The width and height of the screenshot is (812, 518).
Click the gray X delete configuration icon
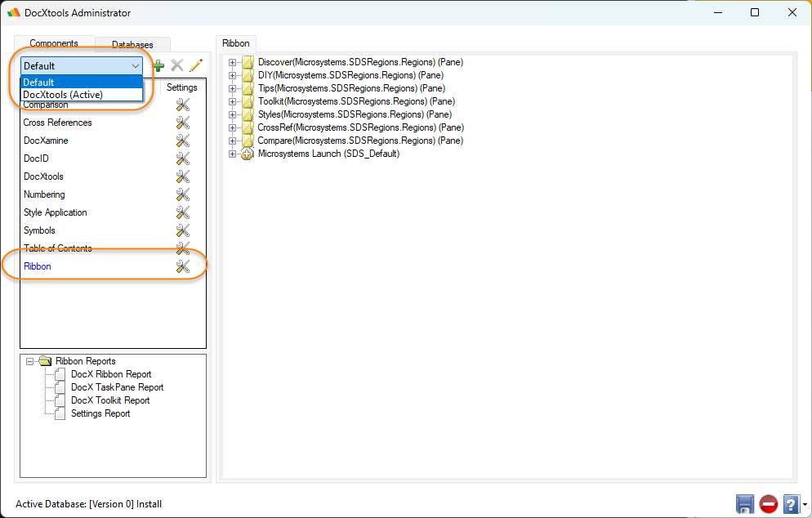click(177, 65)
